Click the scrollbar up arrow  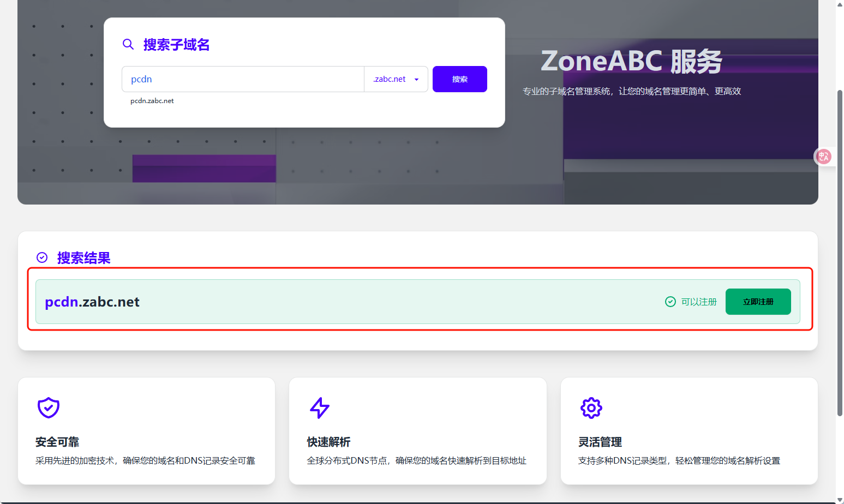(840, 4)
